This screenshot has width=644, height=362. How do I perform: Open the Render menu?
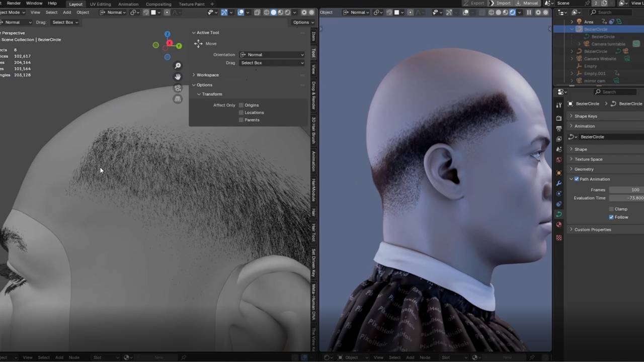coord(14,4)
